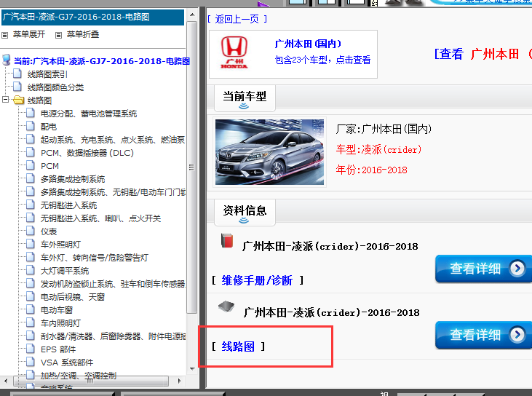
Task: Open 无钥匙进入系统、喇叭、点火开关 tree item
Action: click(x=100, y=218)
